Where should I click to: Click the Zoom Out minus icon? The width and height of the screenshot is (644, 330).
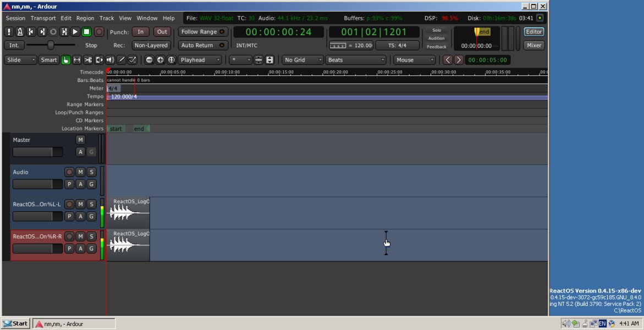(x=150, y=60)
